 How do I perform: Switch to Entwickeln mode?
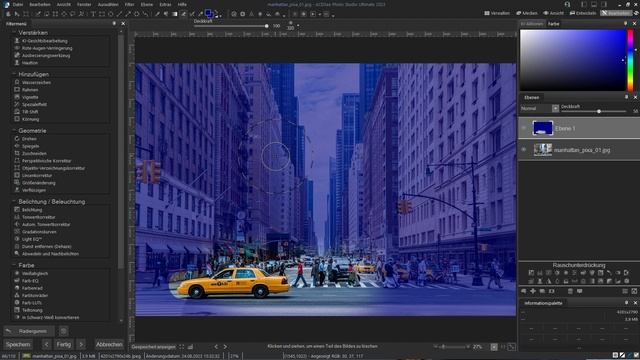[583, 13]
